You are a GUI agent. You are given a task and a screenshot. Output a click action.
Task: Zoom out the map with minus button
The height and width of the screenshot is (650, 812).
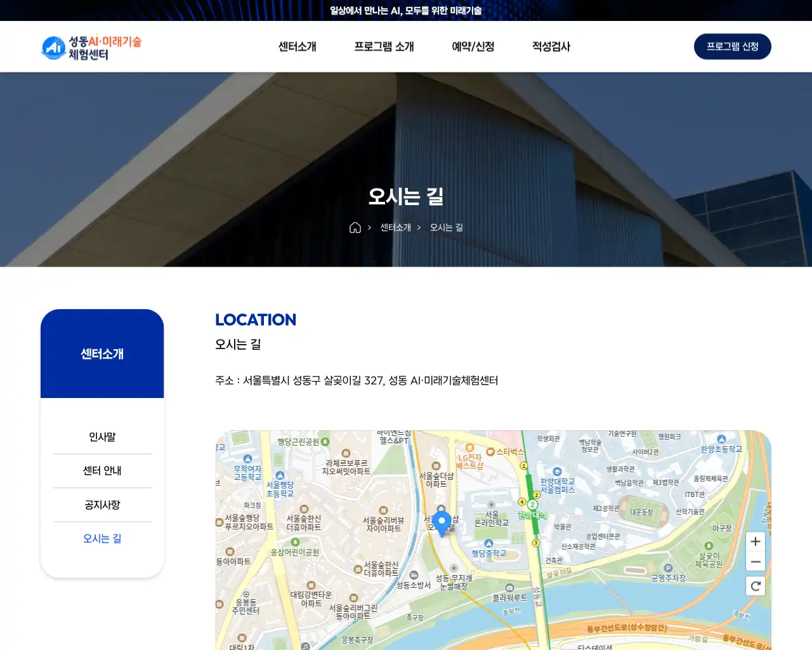pos(755,562)
